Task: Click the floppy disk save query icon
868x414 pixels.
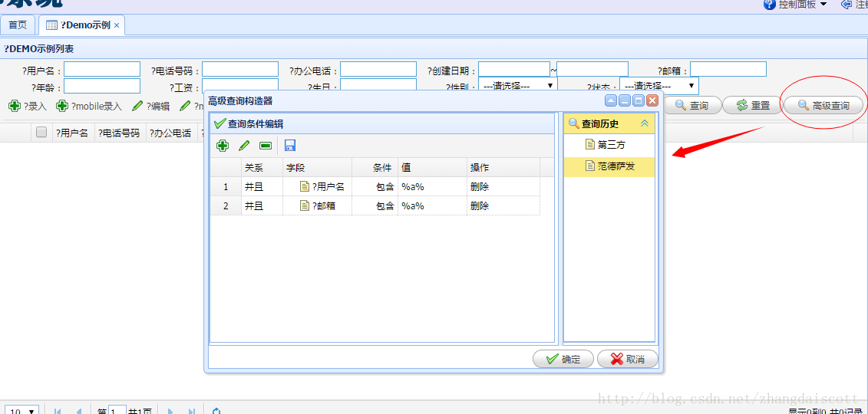Action: click(289, 146)
